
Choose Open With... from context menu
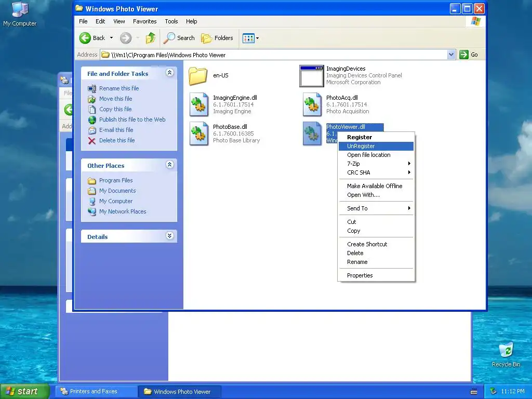(x=376, y=195)
